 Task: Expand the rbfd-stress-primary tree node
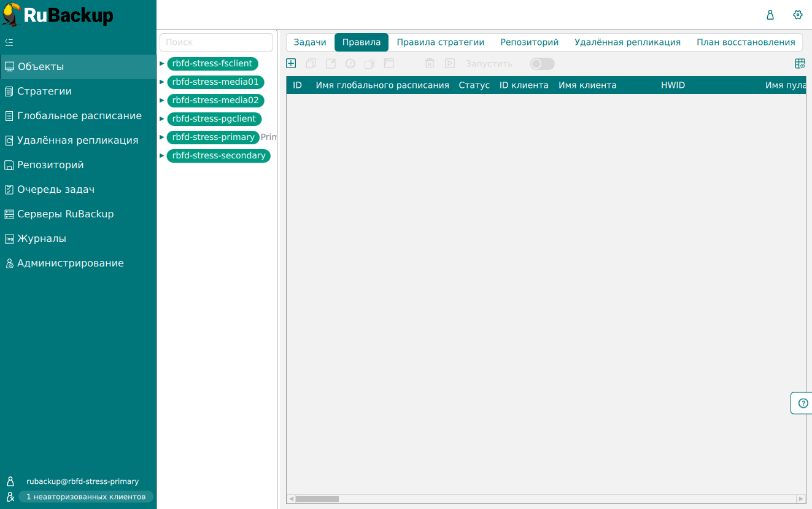[x=162, y=137]
